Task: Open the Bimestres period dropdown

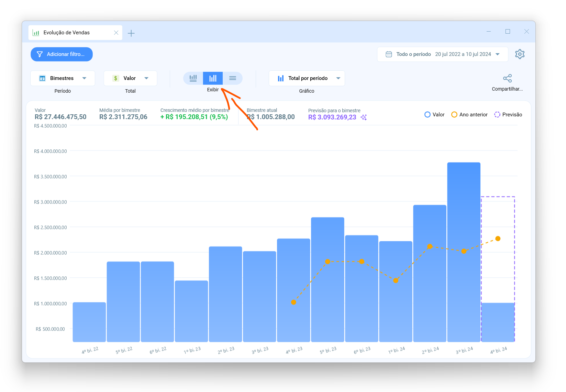Action: click(x=63, y=78)
